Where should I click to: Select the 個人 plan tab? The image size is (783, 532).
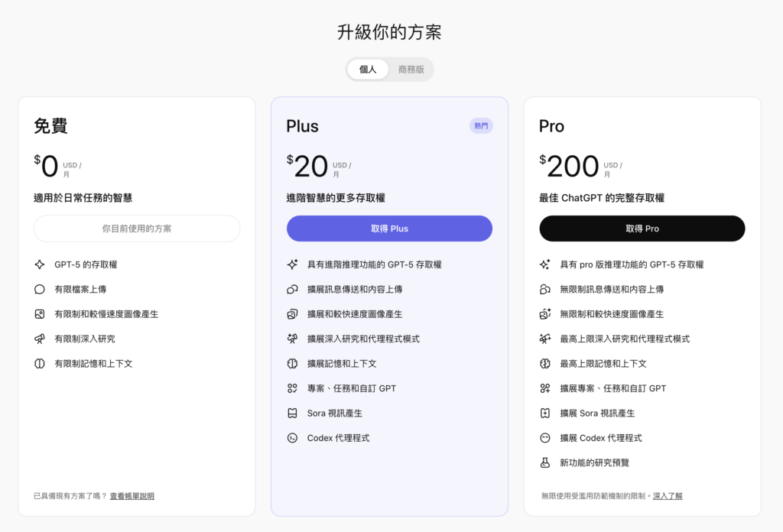click(x=368, y=70)
